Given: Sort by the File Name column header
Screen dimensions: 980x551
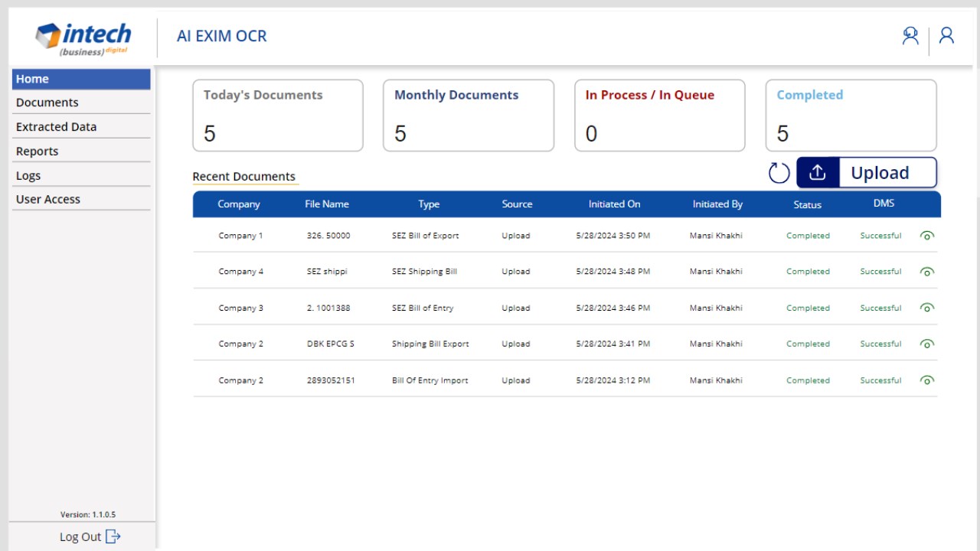Looking at the screenshot, I should click(x=327, y=204).
